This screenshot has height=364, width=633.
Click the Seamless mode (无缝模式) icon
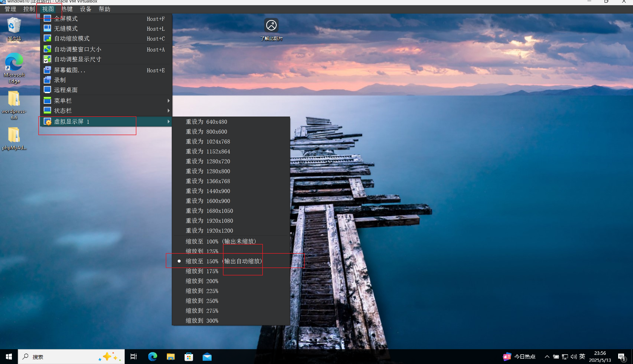(47, 28)
